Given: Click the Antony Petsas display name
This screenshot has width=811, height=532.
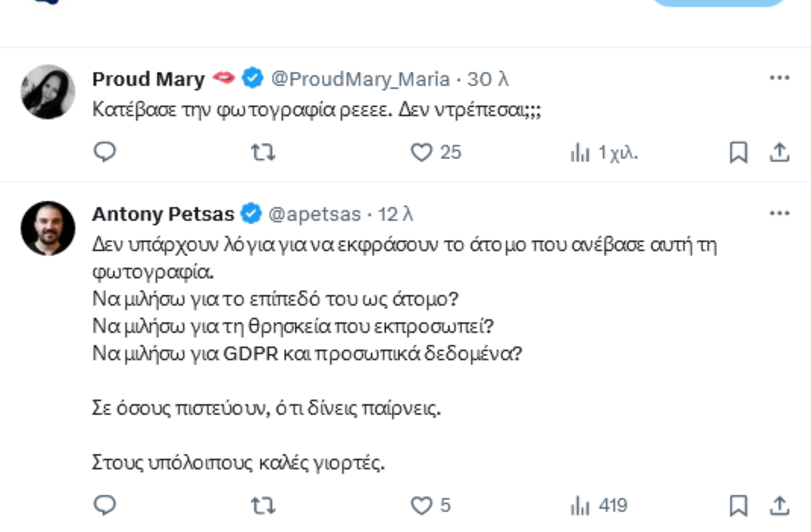Looking at the screenshot, I should pyautogui.click(x=163, y=214).
